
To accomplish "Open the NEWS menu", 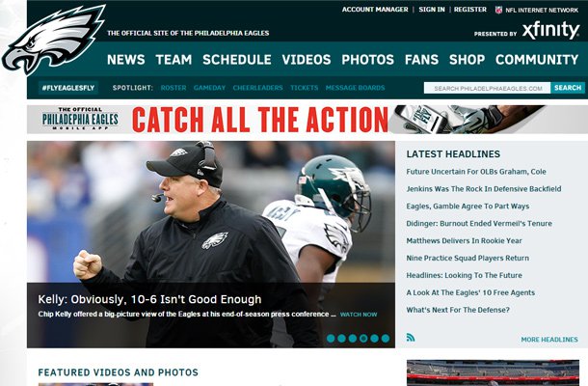I will pos(125,59).
